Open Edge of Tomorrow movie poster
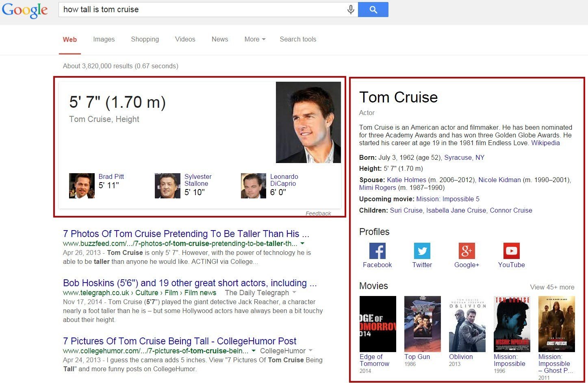Image resolution: width=588 pixels, height=383 pixels. 378,324
